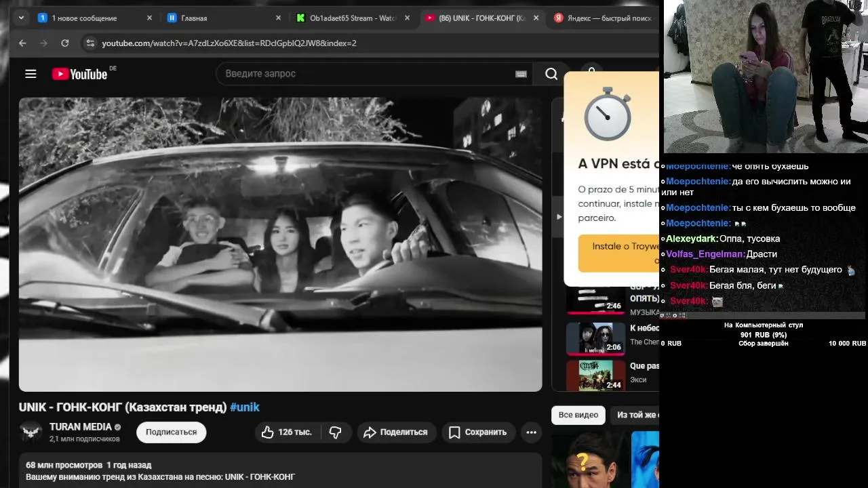Subscribe with Подписаться button
Image resolution: width=868 pixels, height=488 pixels.
(171, 432)
